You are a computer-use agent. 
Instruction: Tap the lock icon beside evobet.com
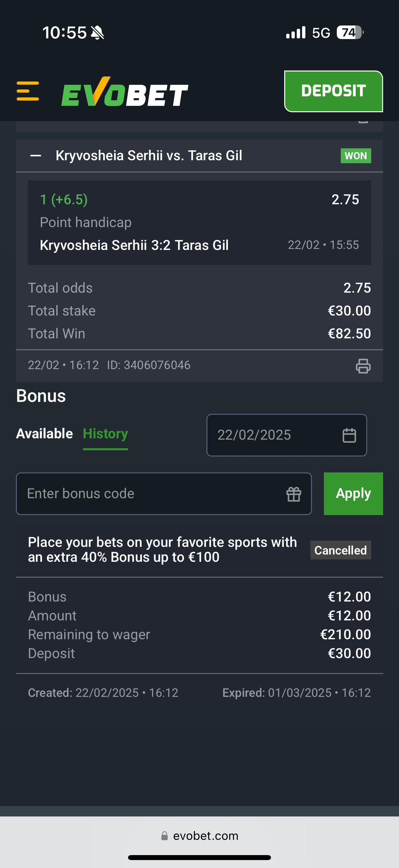tap(165, 836)
